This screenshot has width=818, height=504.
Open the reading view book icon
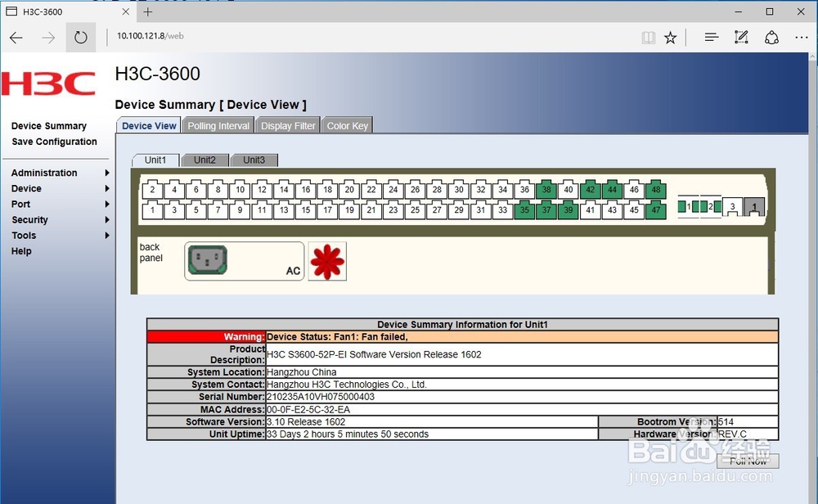tap(649, 37)
